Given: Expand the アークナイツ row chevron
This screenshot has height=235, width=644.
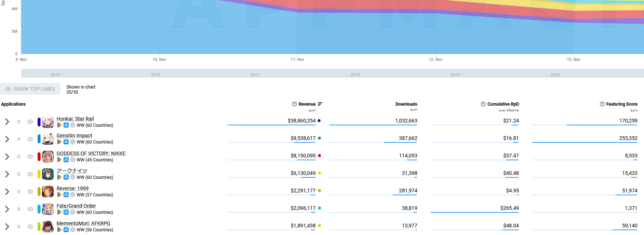Looking at the screenshot, I should 7,174.
